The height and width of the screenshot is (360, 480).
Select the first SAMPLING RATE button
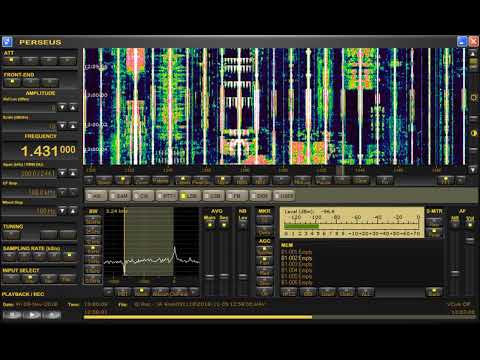[x=9, y=256]
